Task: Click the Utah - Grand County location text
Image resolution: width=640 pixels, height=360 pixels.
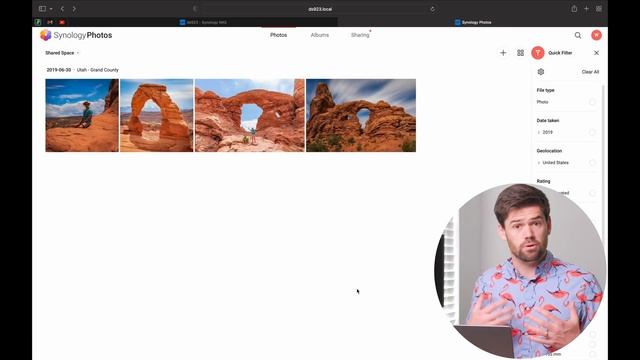Action: (98, 70)
